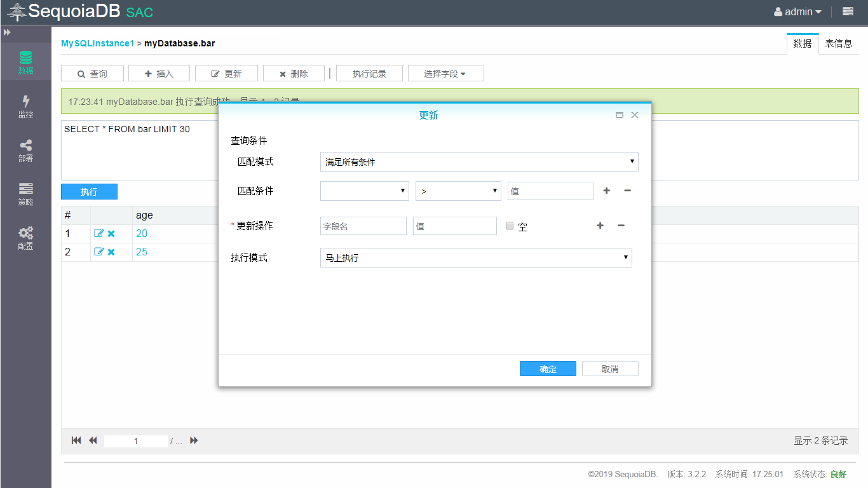This screenshot has height=488, width=868.
Task: Expand the sidebar with double-arrow icon
Action: point(7,32)
